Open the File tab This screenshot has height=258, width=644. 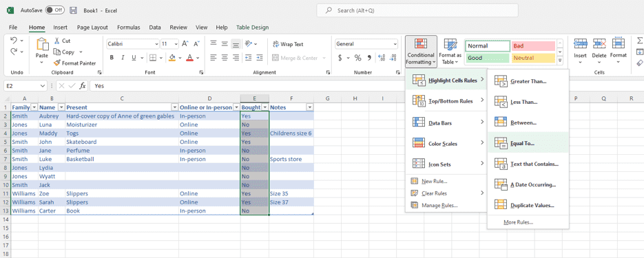[x=13, y=28]
